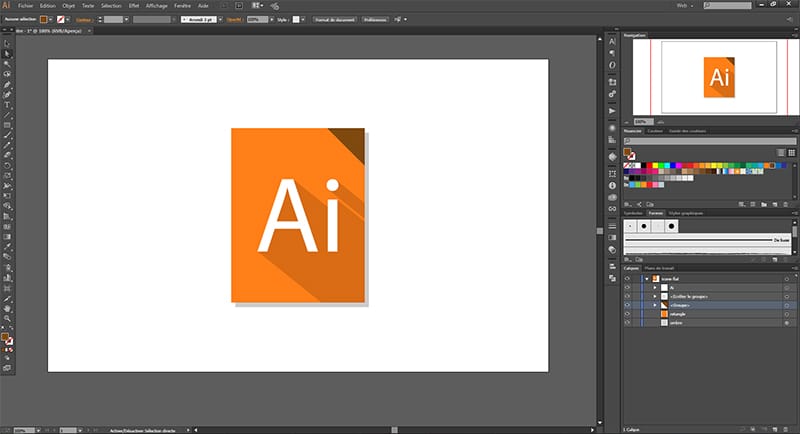This screenshot has height=434, width=800.
Task: Toggle visibility of 'Icone flat' layer
Action: coord(628,279)
